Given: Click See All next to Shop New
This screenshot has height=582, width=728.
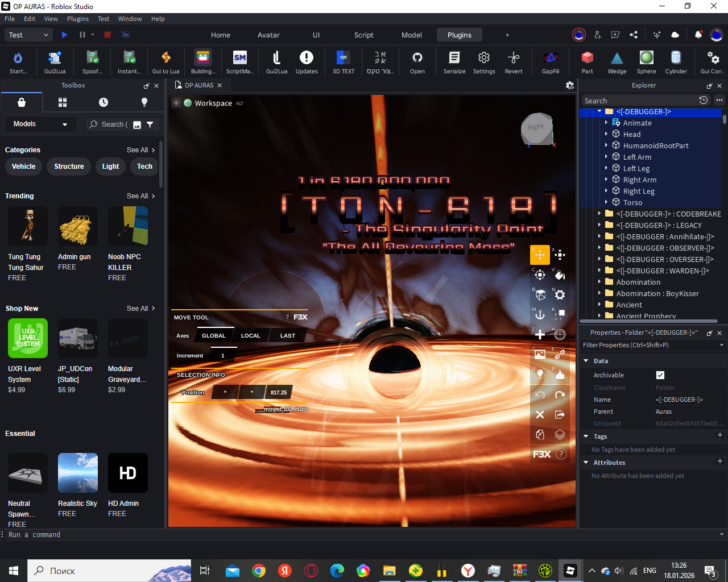Looking at the screenshot, I should point(140,309).
